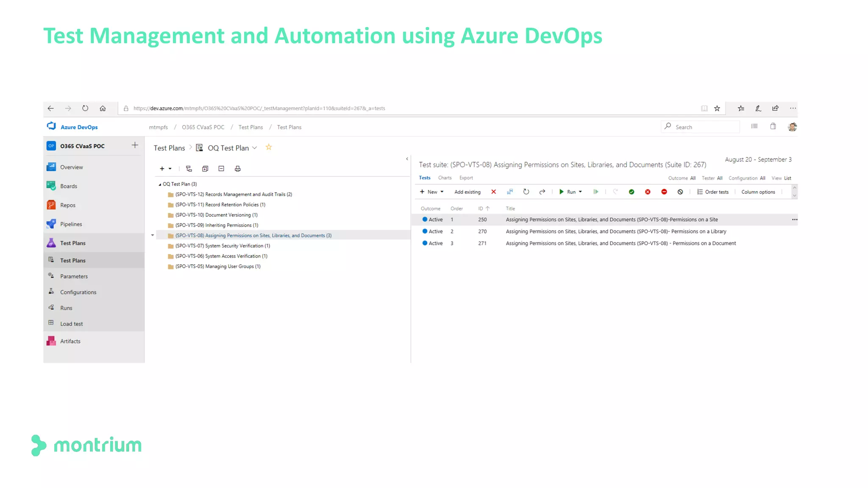Open the work items list icon in header

(754, 126)
